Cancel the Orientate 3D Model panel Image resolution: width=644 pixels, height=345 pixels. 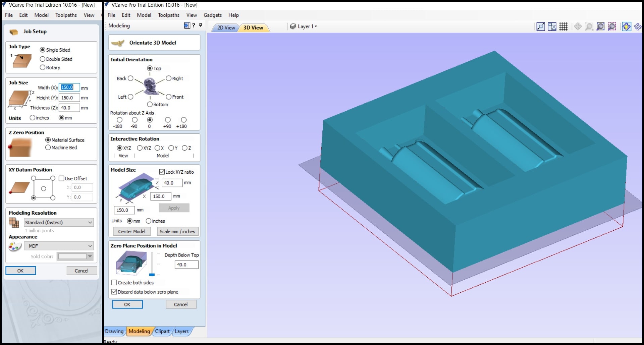(181, 304)
